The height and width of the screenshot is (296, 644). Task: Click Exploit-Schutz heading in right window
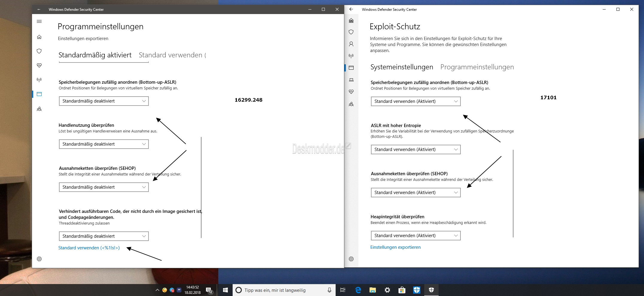click(395, 27)
